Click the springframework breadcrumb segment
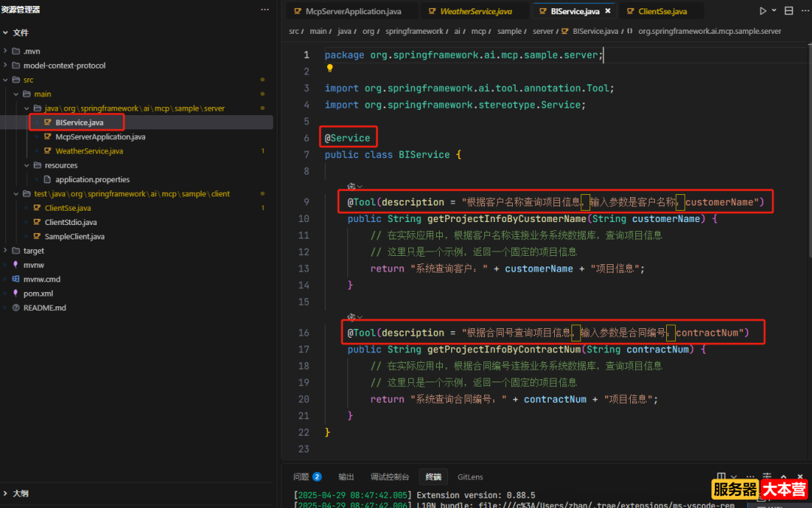This screenshot has height=508, width=812. 414,31
